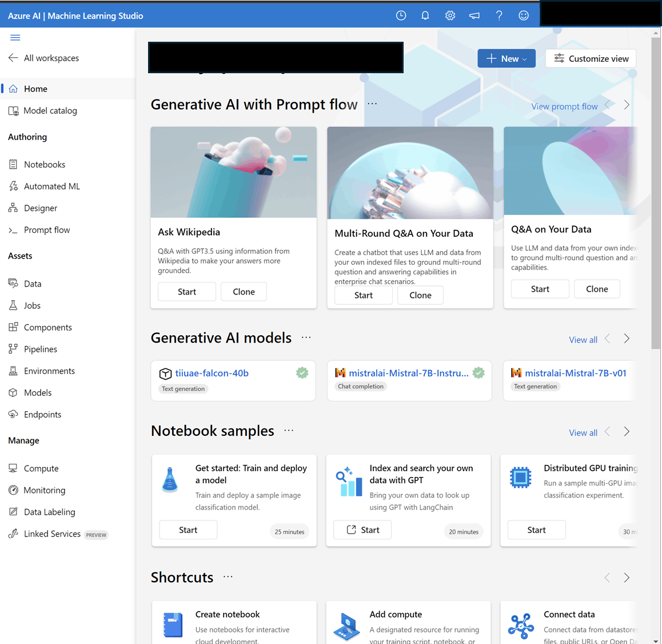The width and height of the screenshot is (662, 644).
Task: Open notifications bell icon
Action: click(x=425, y=15)
